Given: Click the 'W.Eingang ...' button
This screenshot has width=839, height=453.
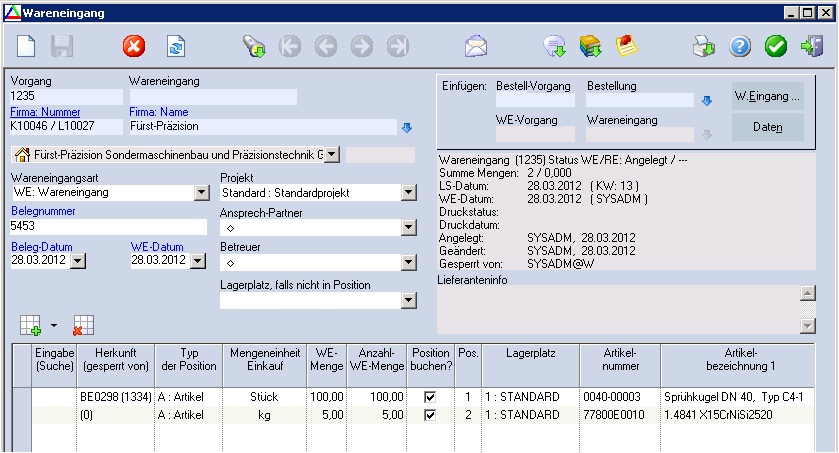Looking at the screenshot, I should tap(767, 96).
